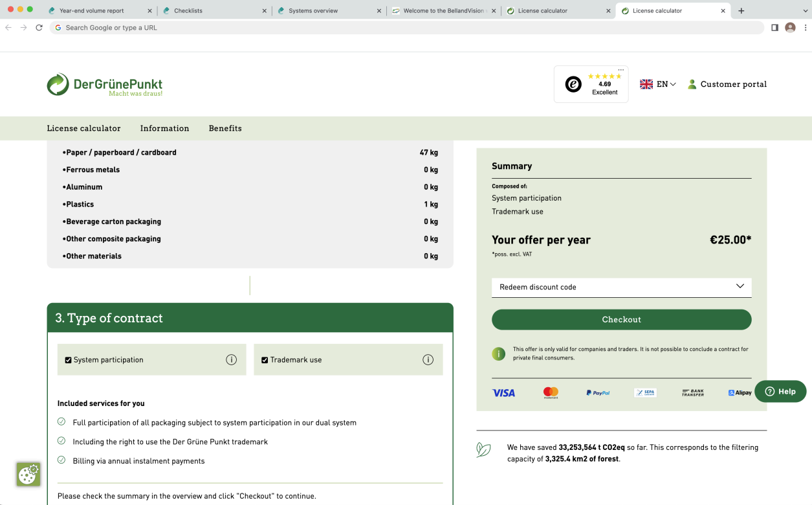This screenshot has width=812, height=505.
Task: Click the info icon beside System participation
Action: [231, 360]
